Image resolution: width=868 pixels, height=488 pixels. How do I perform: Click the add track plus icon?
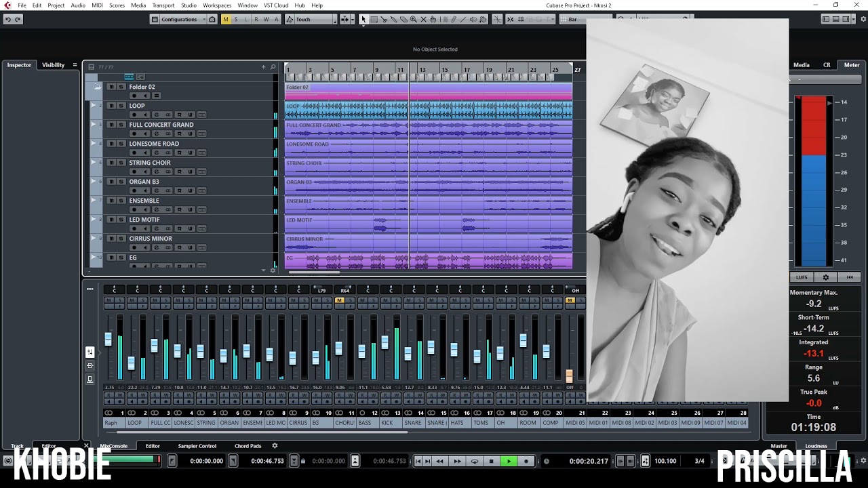click(x=264, y=66)
